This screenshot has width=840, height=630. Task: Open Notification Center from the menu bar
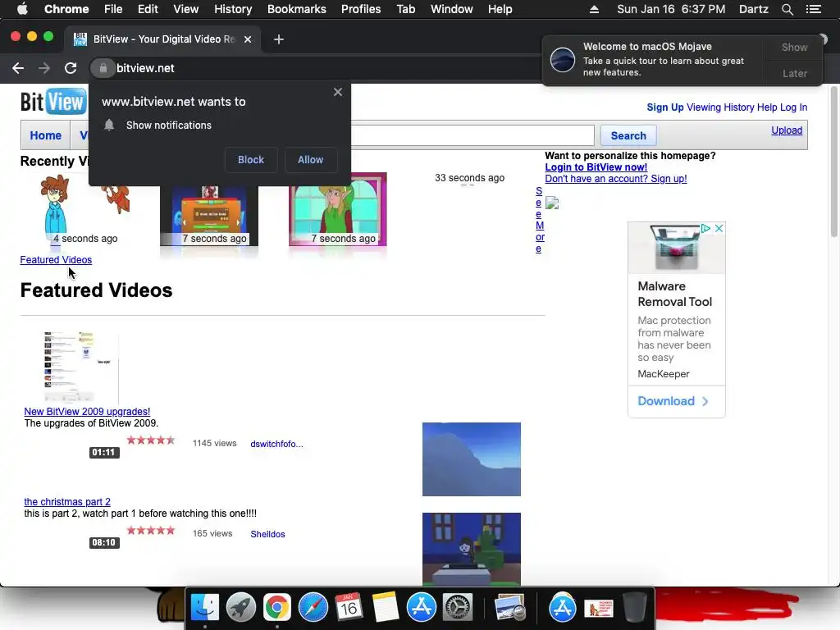[x=814, y=9]
